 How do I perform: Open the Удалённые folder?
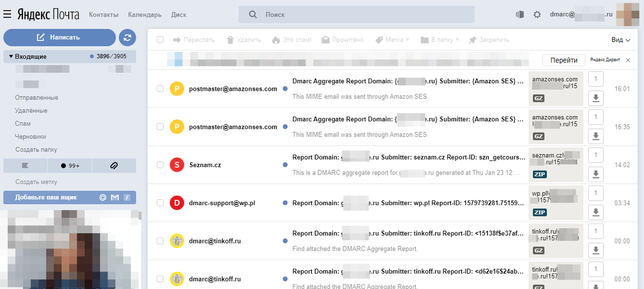[x=31, y=111]
